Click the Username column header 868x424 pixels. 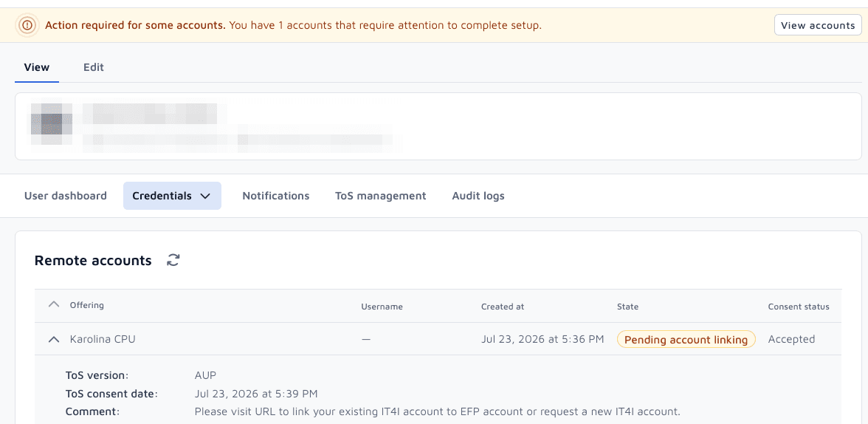point(382,307)
